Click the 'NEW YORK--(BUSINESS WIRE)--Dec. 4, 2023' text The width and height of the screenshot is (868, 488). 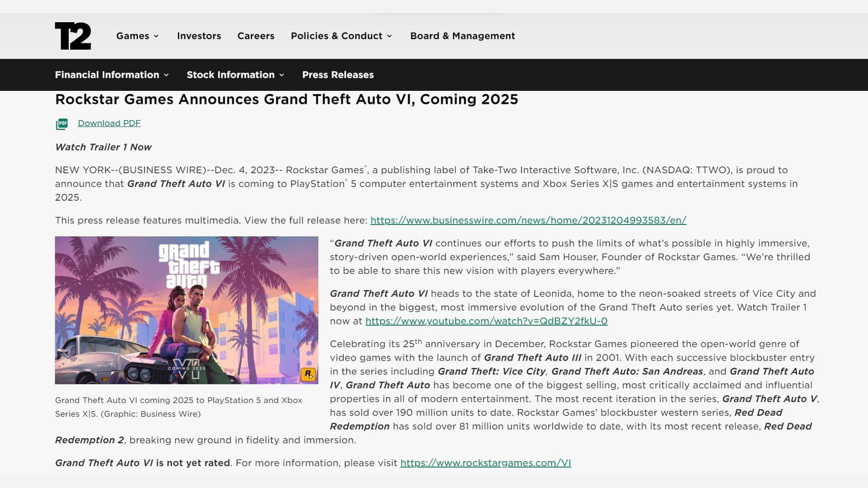(x=165, y=170)
